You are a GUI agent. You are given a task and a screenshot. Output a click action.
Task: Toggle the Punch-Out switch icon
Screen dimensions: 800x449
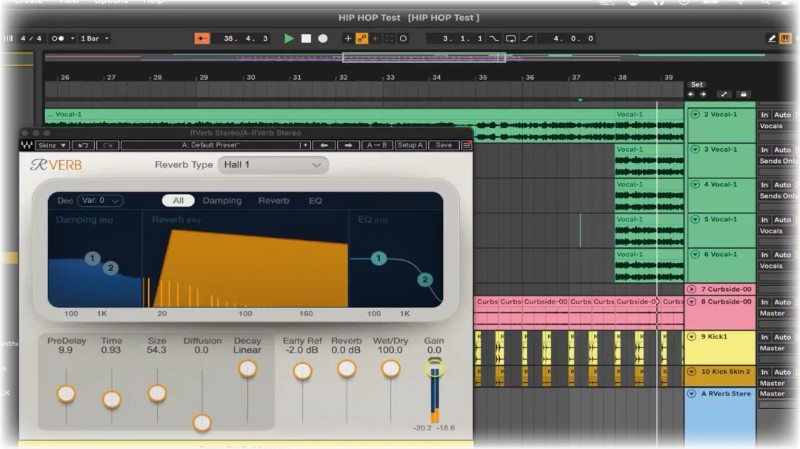point(528,38)
